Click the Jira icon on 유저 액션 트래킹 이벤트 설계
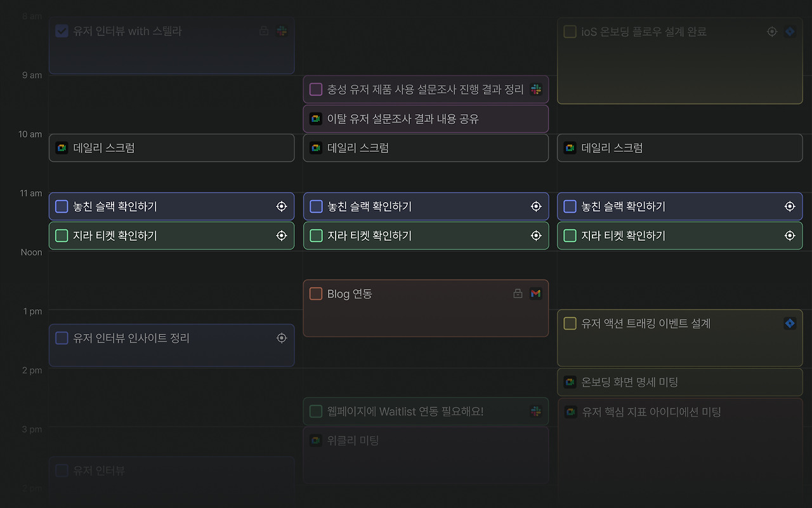Viewport: 812px width, 508px height. (790, 323)
